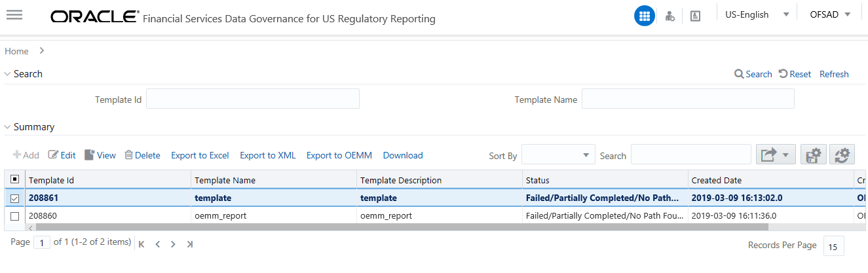Jump to last page arrow
Viewport: 868px width, 273px height.
[189, 244]
